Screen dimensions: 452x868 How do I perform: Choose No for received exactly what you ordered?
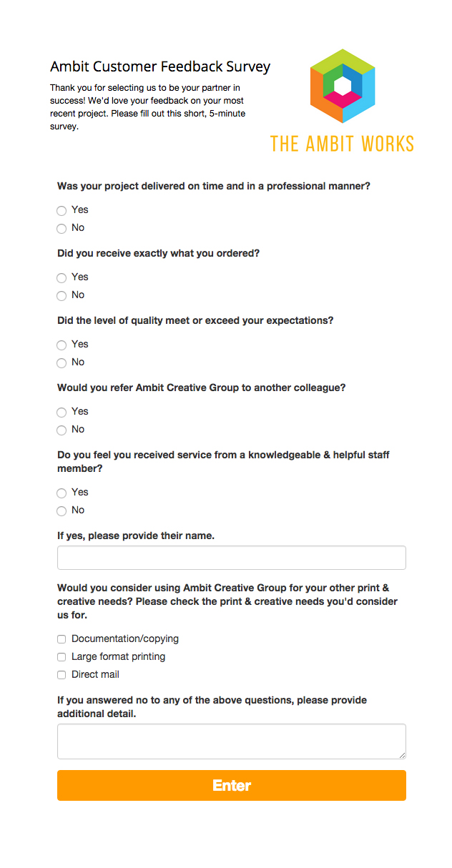(62, 295)
